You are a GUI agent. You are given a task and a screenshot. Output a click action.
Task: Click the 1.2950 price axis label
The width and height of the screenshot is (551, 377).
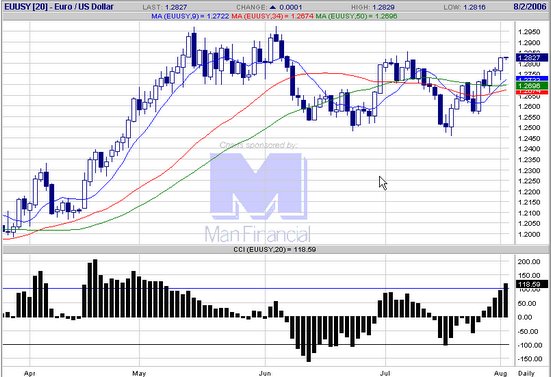coord(529,32)
